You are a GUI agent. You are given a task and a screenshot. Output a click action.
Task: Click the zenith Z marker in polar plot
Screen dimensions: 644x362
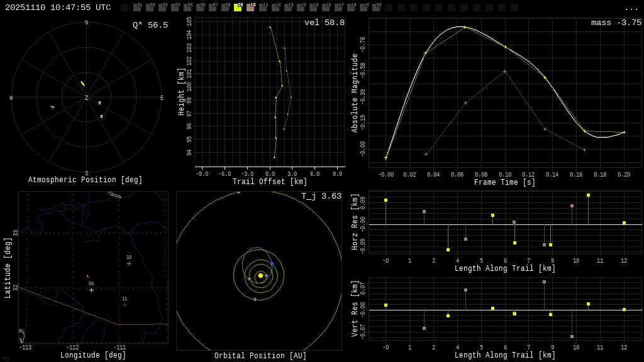(87, 98)
